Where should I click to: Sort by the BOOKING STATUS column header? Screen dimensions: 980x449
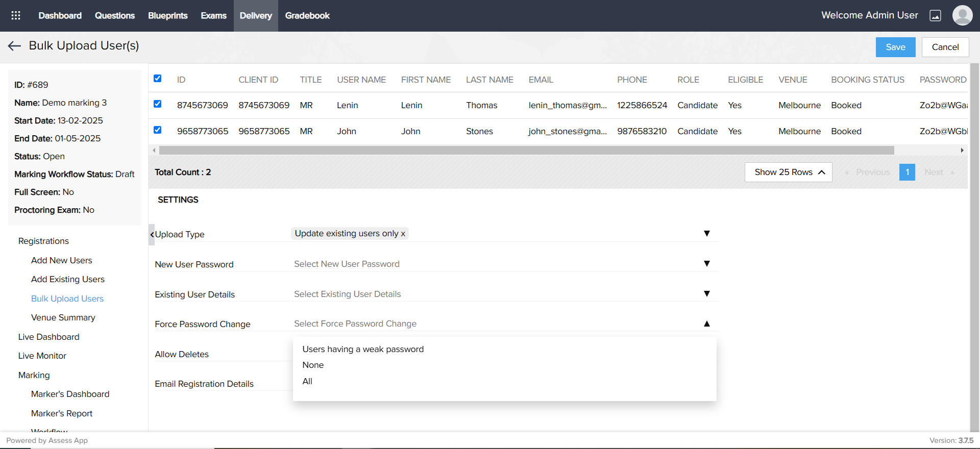[868, 80]
